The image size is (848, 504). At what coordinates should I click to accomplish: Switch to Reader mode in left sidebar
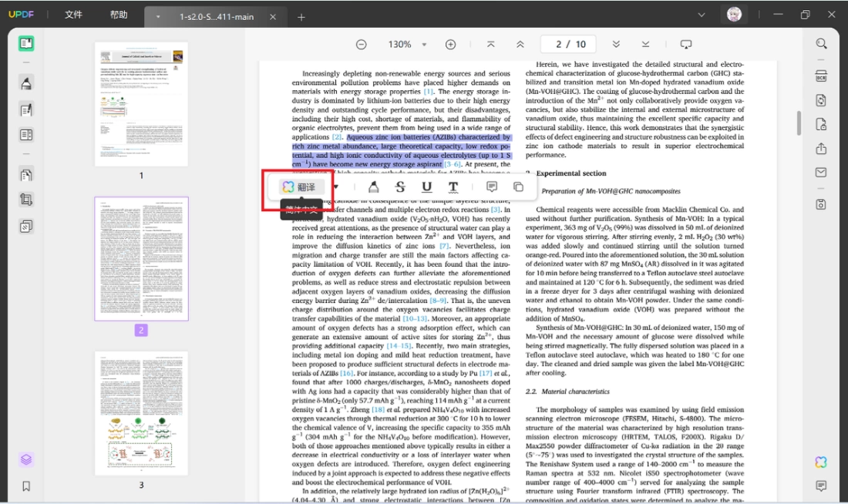click(26, 43)
